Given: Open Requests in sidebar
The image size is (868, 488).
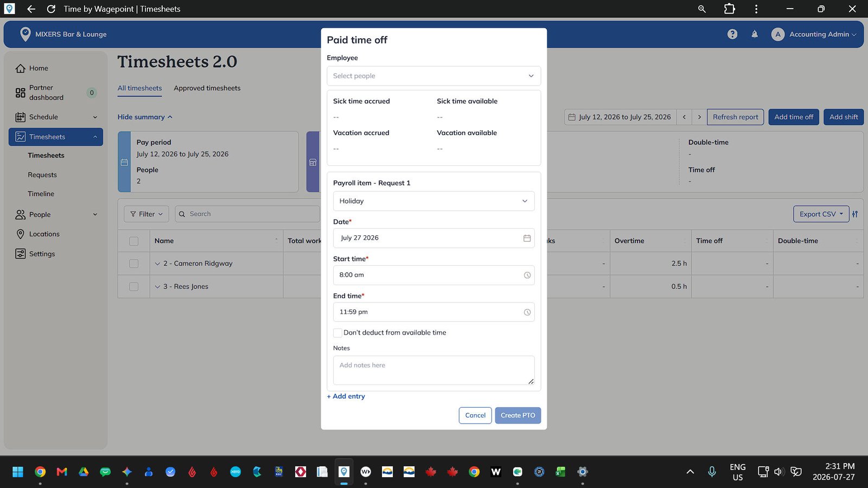Looking at the screenshot, I should [x=42, y=175].
